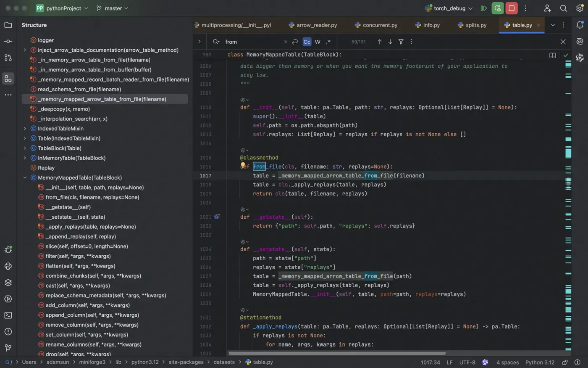Toggle read-only lock icon in status bar
This screenshot has height=368, width=588.
565,362
